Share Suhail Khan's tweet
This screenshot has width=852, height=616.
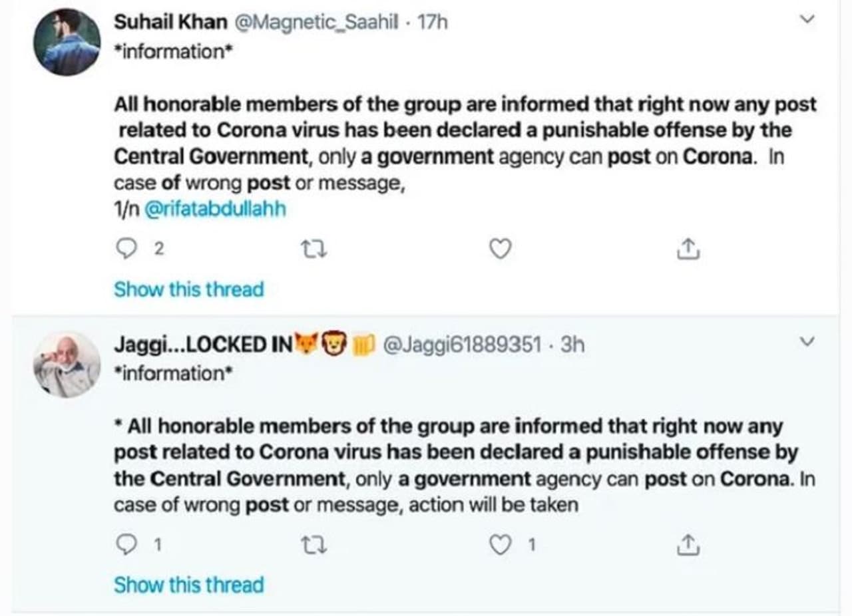tap(688, 249)
